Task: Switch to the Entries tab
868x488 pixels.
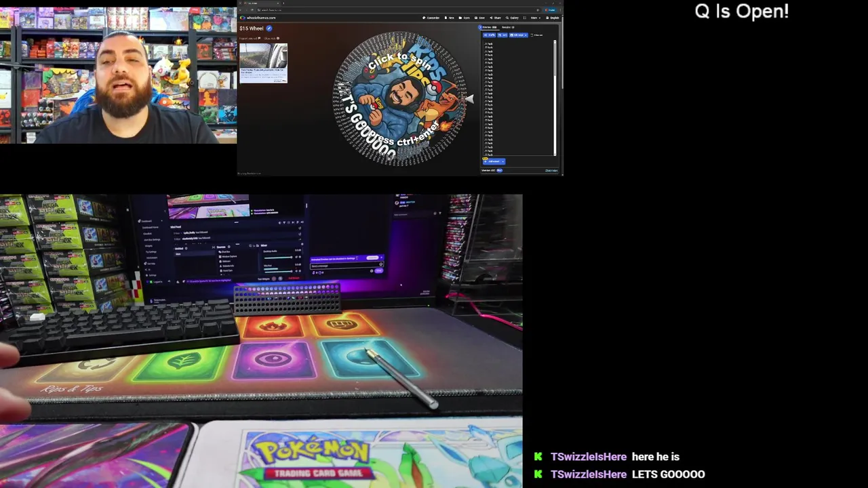Action: pos(490,27)
